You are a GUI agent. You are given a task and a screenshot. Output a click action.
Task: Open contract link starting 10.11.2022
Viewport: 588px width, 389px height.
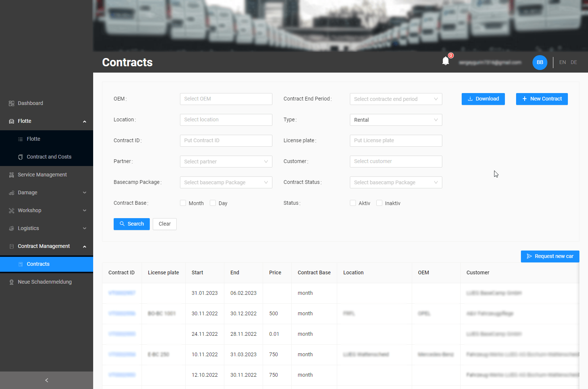[x=122, y=355]
